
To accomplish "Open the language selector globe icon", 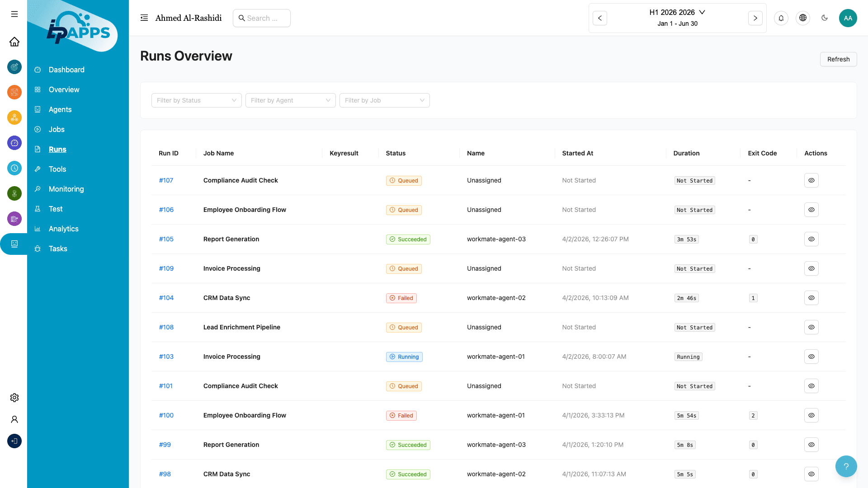I will point(803,18).
